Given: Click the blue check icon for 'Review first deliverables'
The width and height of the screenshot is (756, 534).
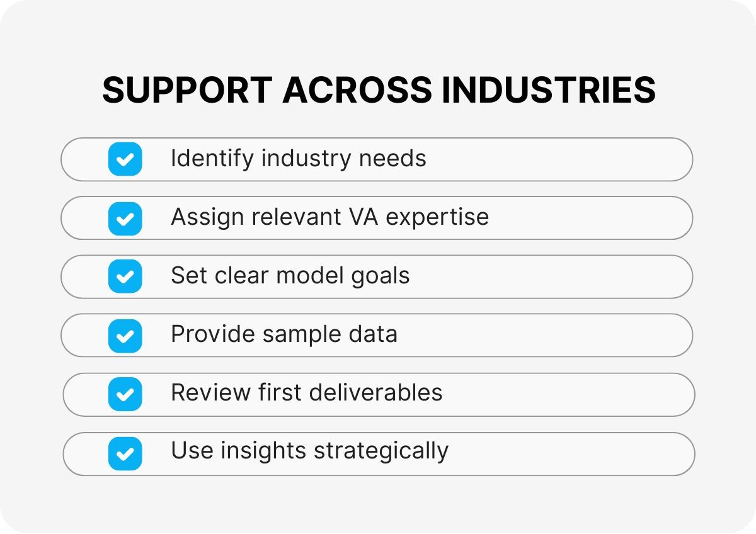Looking at the screenshot, I should [125, 394].
